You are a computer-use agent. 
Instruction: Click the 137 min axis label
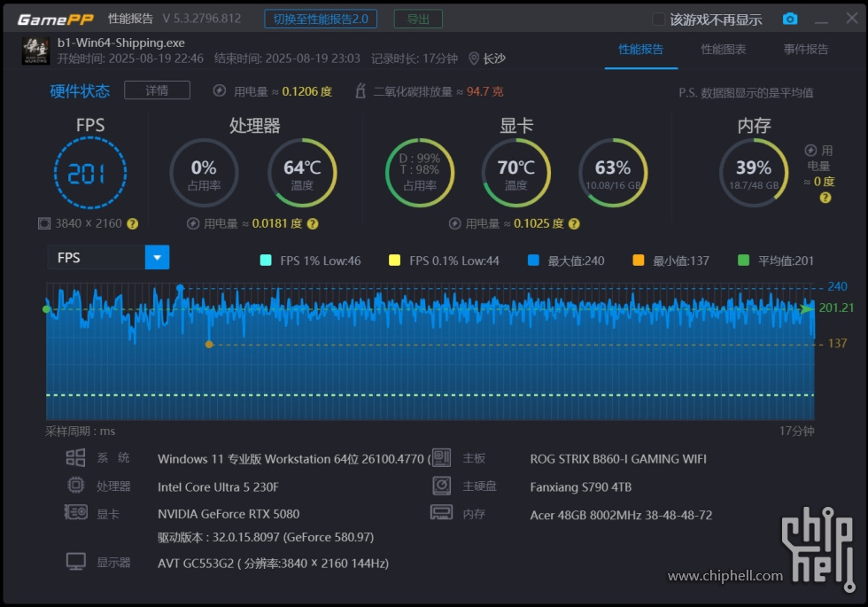pos(837,344)
